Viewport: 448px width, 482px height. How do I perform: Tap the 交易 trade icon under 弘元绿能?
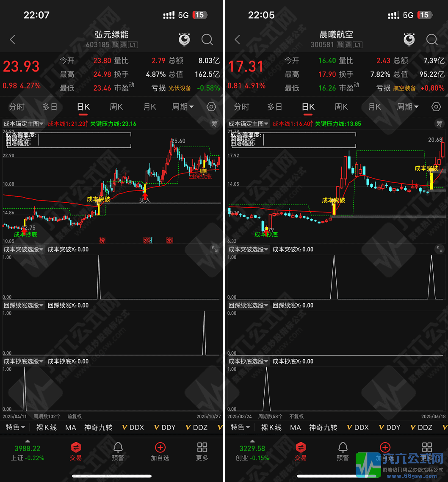(x=76, y=451)
